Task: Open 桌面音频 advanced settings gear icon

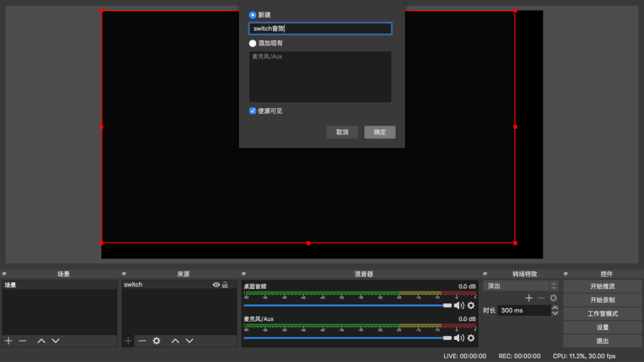Action: 470,305
